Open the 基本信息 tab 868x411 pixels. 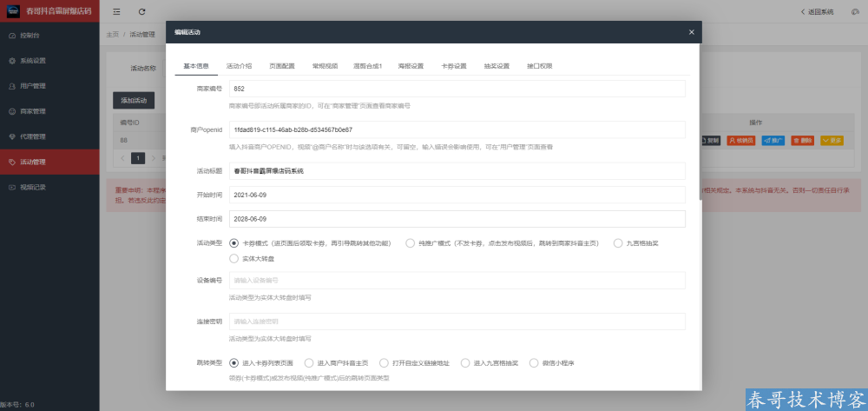point(196,66)
